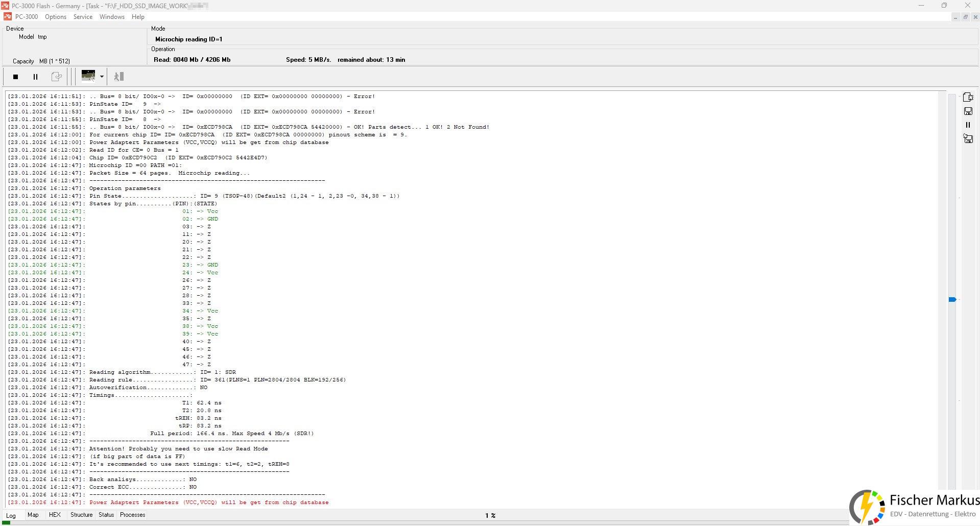Restore the inner task window
The image size is (980, 526).
coord(965,17)
